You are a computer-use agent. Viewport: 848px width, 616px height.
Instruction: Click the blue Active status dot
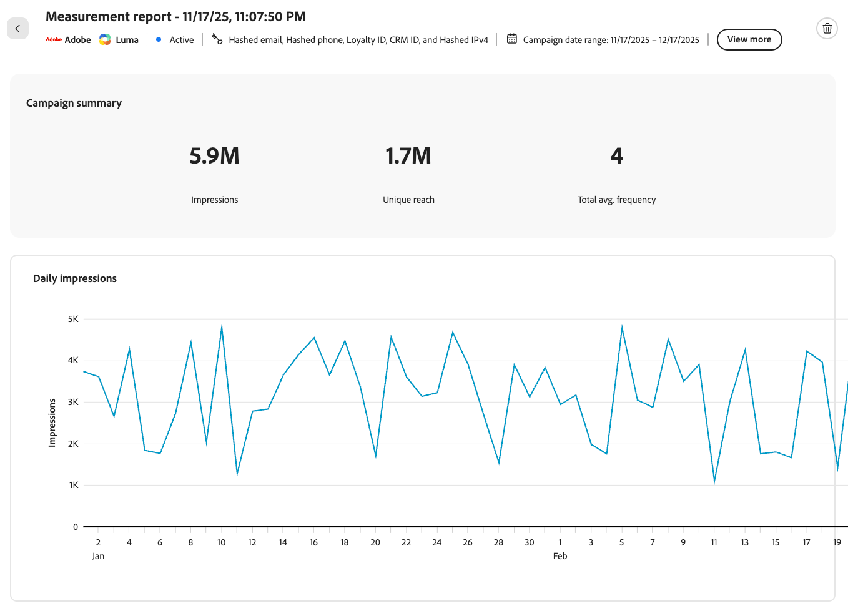click(159, 39)
